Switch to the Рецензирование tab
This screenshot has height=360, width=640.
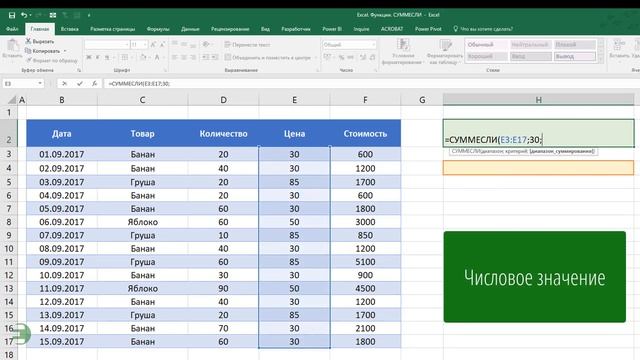[230, 29]
